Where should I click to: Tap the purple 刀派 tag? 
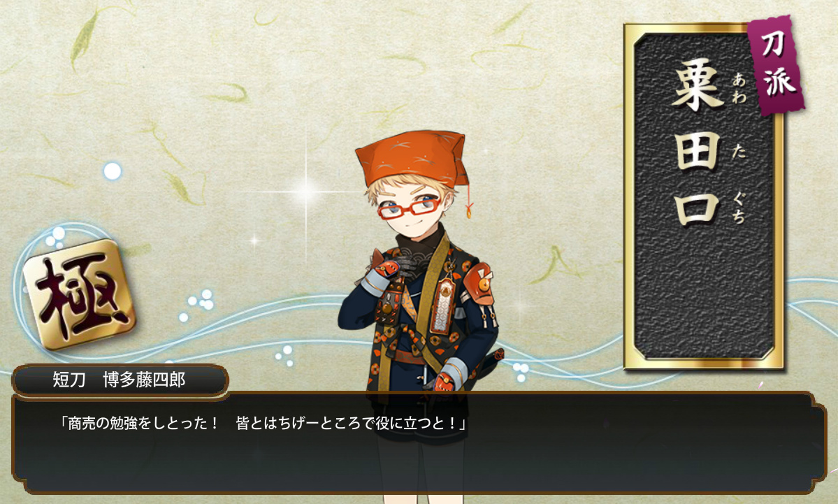[776, 66]
